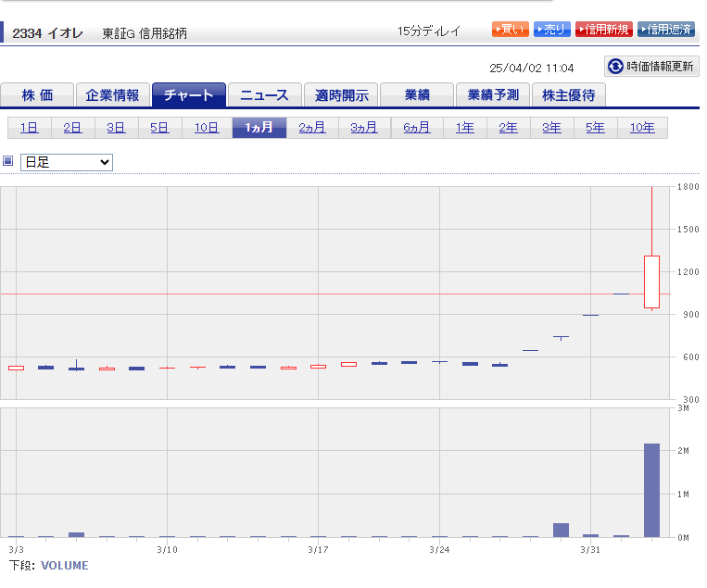This screenshot has width=707, height=588.
Task: Click the VOLUME label below the chart
Action: [65, 566]
